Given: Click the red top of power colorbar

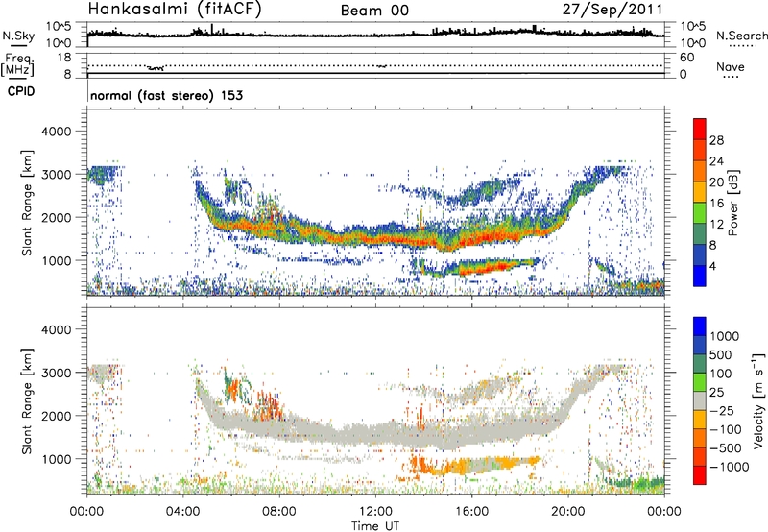Looking at the screenshot, I should point(700,130).
